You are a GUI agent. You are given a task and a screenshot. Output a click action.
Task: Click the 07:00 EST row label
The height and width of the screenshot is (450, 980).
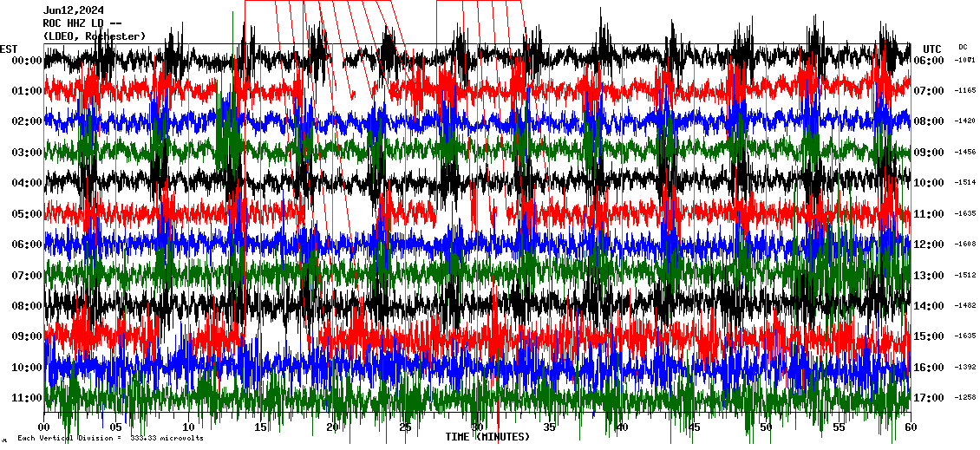28,276
